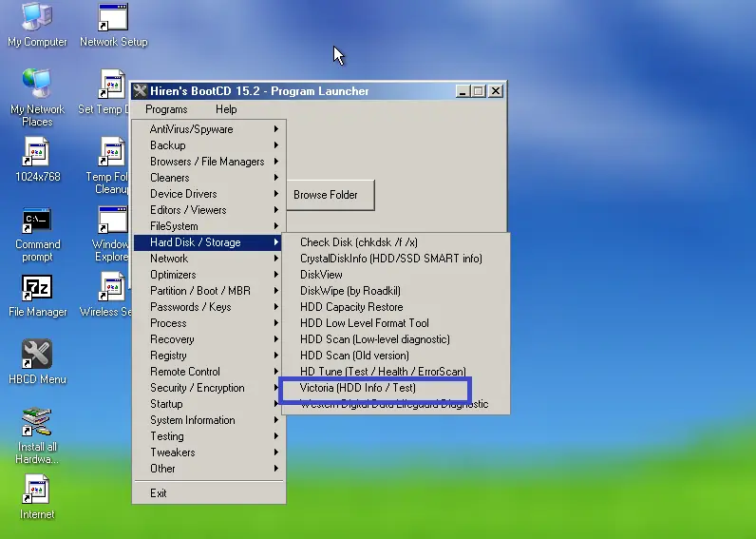
Task: Expand Partition / Boot / MBR submenu
Action: click(209, 291)
